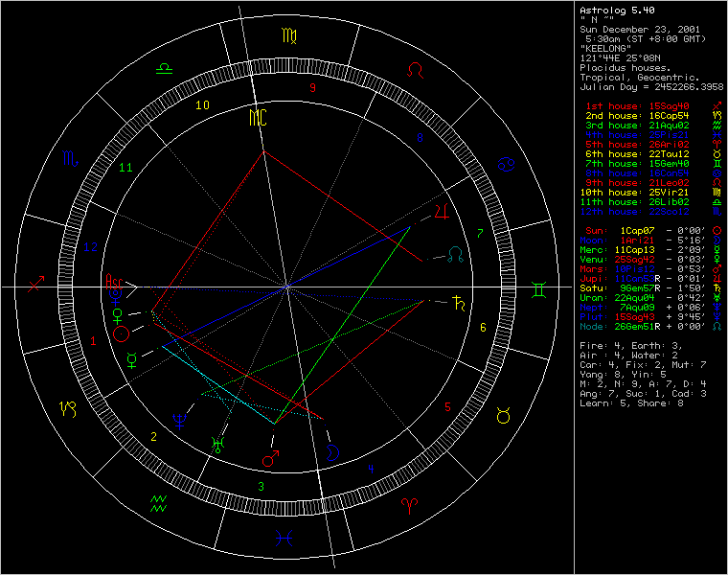The width and height of the screenshot is (728, 575).
Task: Select the blue Neptune trident in the wheel
Action: 178,420
